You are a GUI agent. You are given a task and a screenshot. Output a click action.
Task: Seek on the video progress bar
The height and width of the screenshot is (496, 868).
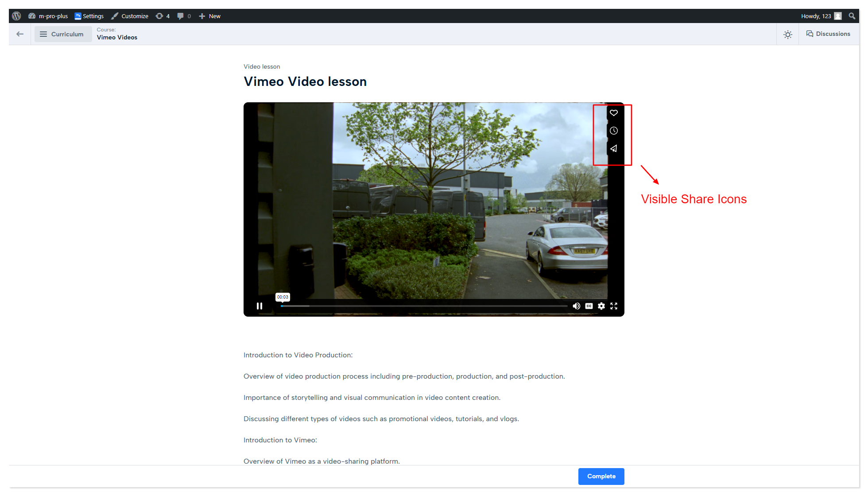[424, 306]
